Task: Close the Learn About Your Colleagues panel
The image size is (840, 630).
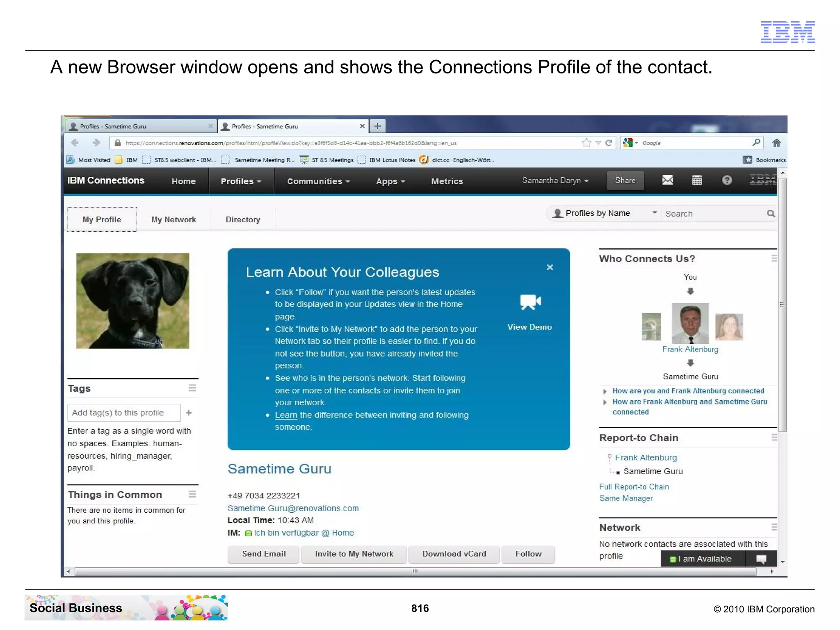Action: 550,267
